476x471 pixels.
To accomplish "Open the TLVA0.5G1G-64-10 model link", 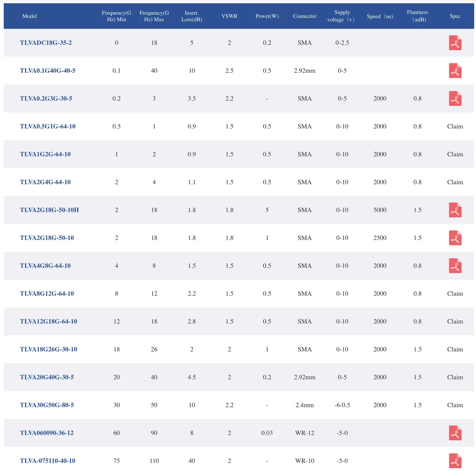I will (x=48, y=127).
